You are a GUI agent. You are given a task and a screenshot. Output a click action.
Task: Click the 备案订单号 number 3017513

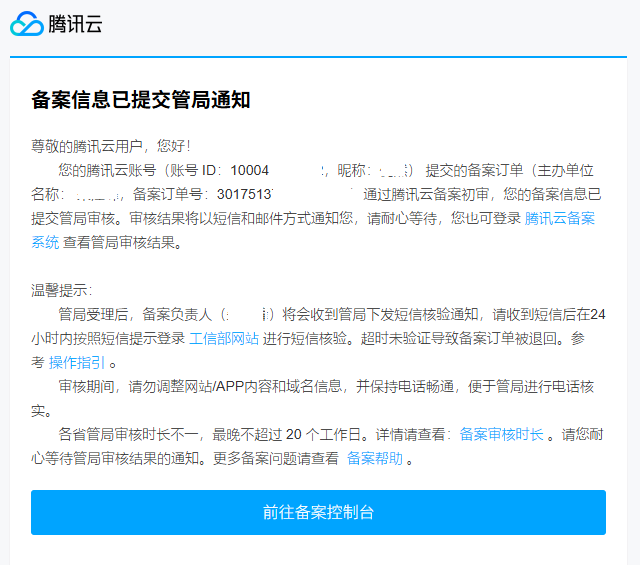point(245,194)
